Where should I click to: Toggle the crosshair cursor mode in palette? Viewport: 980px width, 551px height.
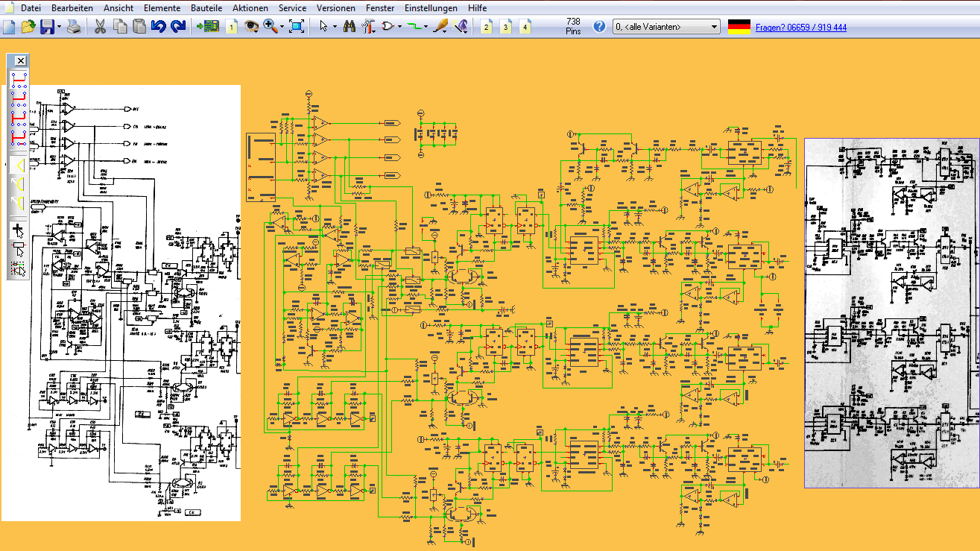[x=19, y=229]
